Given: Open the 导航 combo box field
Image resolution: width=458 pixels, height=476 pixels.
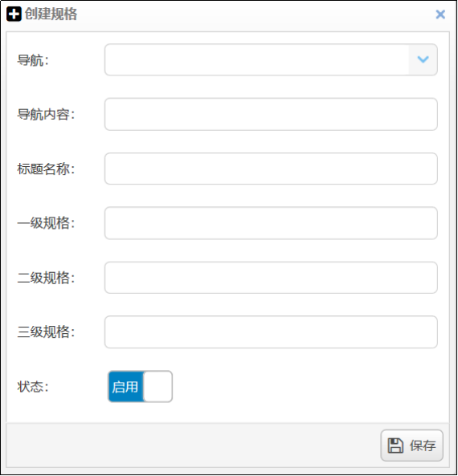Looking at the screenshot, I should (x=271, y=59).
